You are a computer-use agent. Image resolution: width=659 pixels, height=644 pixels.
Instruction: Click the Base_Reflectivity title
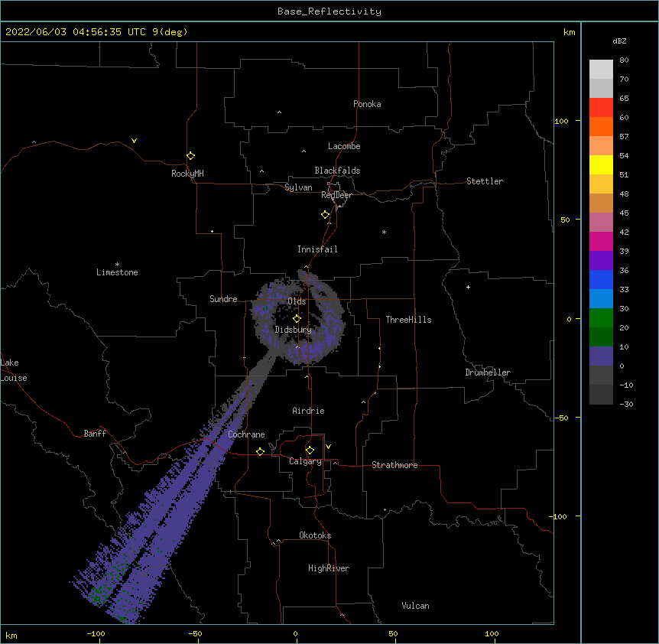pyautogui.click(x=329, y=11)
